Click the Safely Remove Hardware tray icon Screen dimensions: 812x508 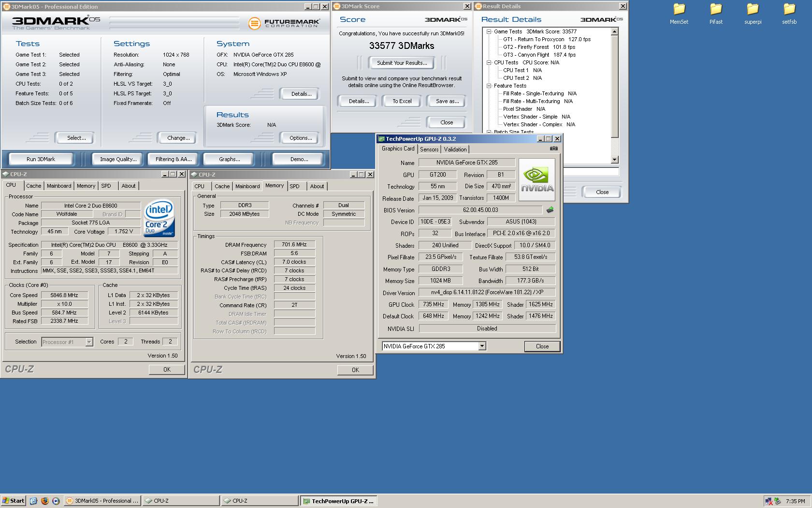pyautogui.click(x=777, y=501)
